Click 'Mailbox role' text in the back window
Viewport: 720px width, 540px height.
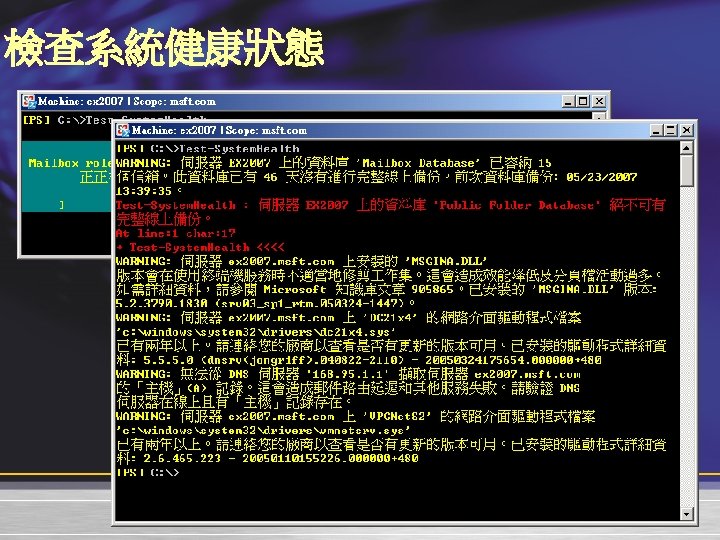tap(69, 163)
